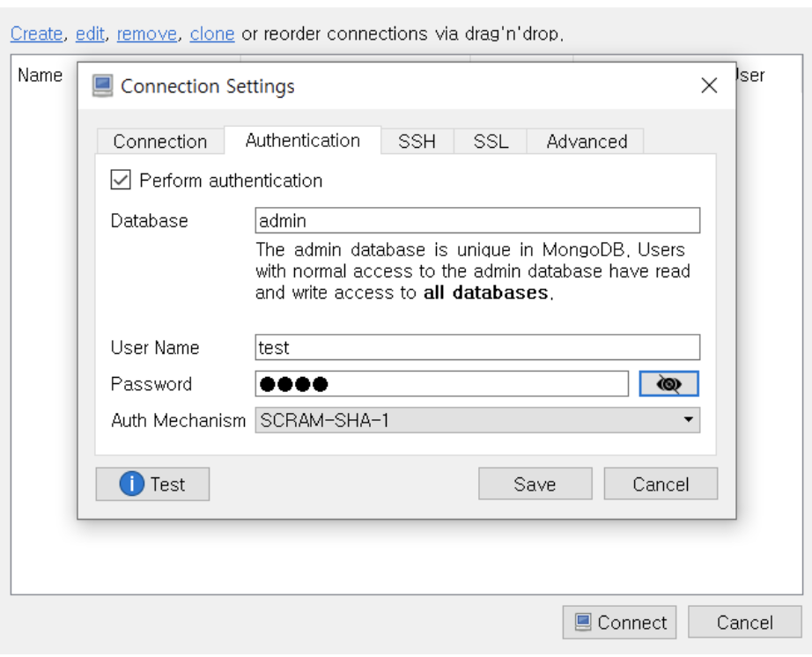Viewport: 812px width, 657px height.
Task: Select the Authentication tab
Action: click(x=302, y=140)
